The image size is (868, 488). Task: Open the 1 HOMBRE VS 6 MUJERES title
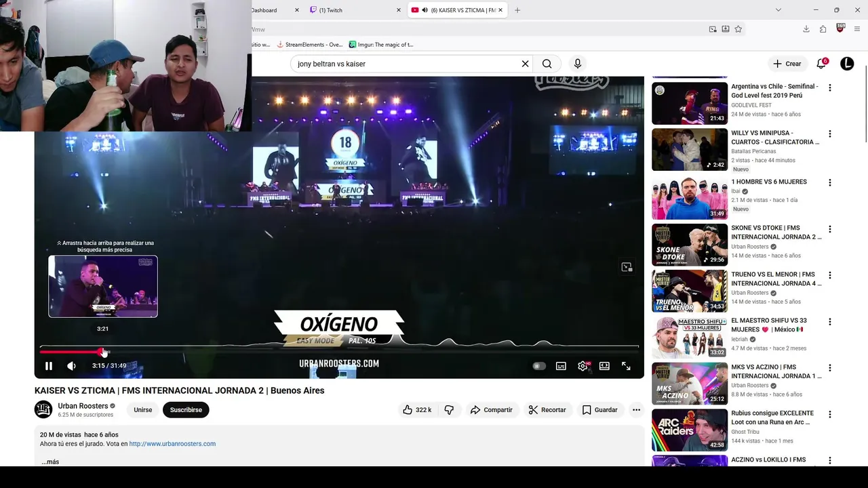(x=769, y=182)
